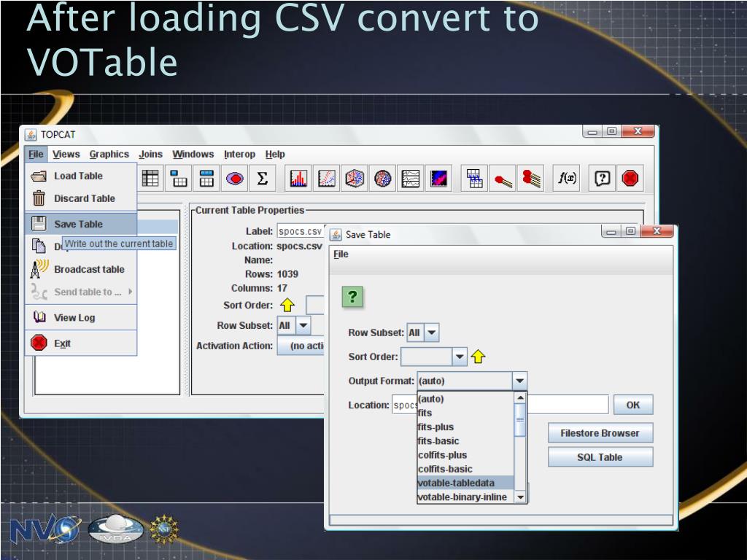747x560 pixels.
Task: Open the Interop menu
Action: click(x=239, y=154)
